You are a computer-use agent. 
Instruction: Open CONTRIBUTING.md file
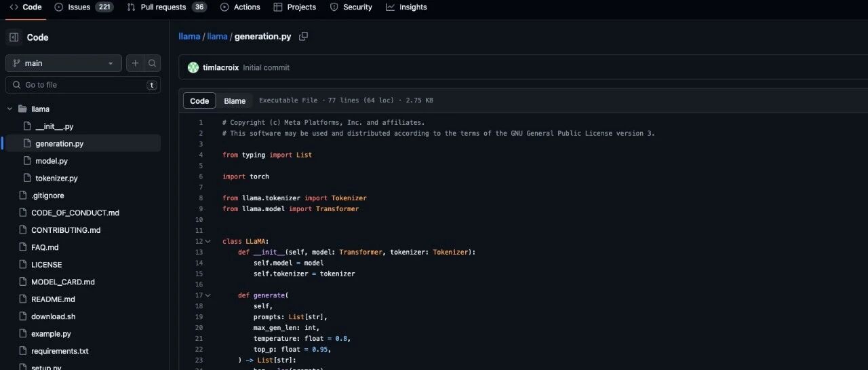point(66,230)
